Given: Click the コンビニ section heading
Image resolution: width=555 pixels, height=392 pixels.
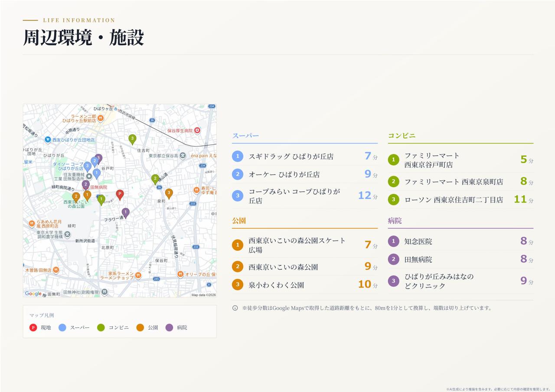Looking at the screenshot, I should click(x=402, y=136).
